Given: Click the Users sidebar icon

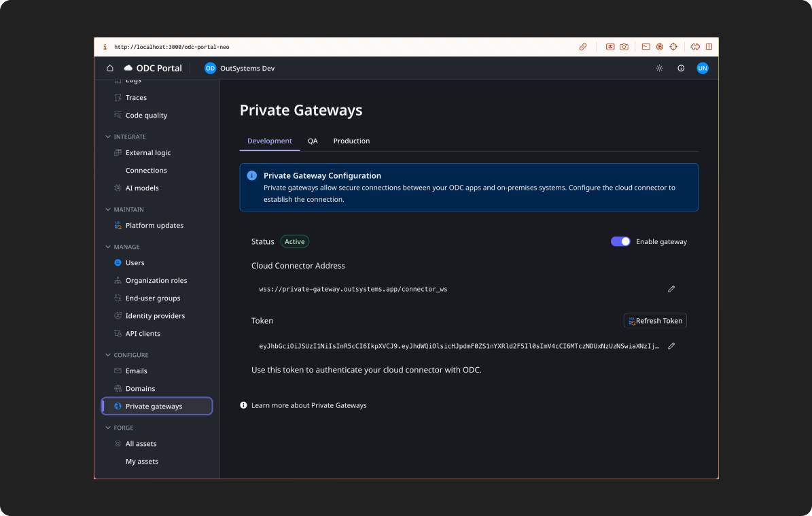Looking at the screenshot, I should (118, 262).
